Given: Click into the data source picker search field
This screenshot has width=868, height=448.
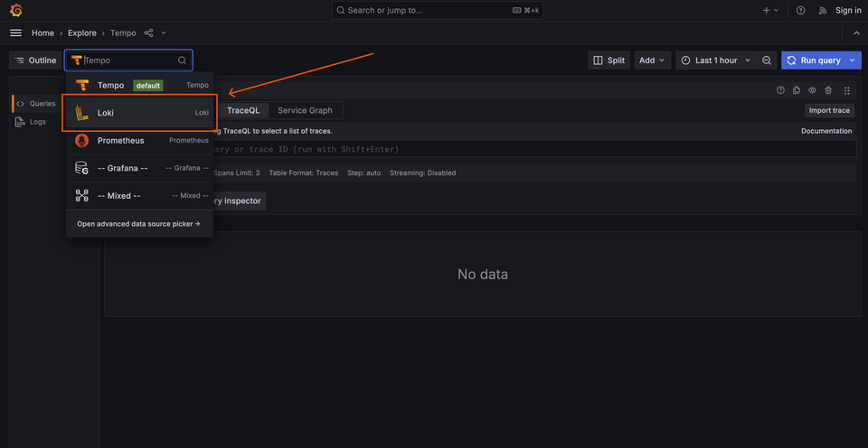Looking at the screenshot, I should pos(129,61).
